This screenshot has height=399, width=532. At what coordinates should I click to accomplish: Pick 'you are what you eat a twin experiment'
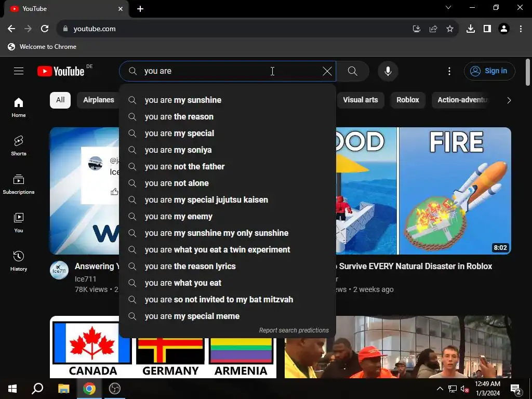[228, 250]
